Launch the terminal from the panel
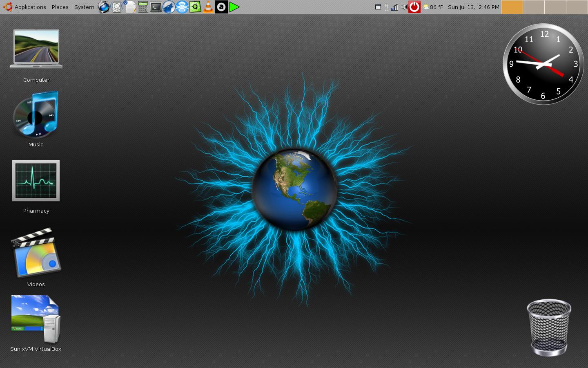The height and width of the screenshot is (368, 588). click(156, 7)
